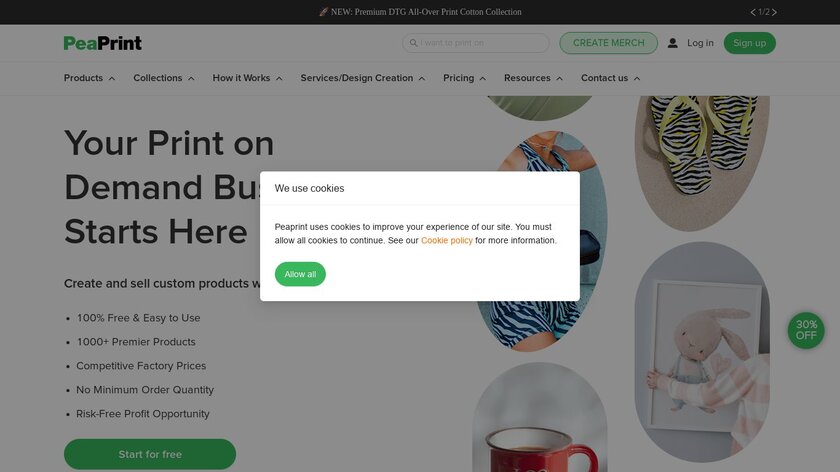This screenshot has width=840, height=472.
Task: Expand the Resources menu
Action: 533,78
